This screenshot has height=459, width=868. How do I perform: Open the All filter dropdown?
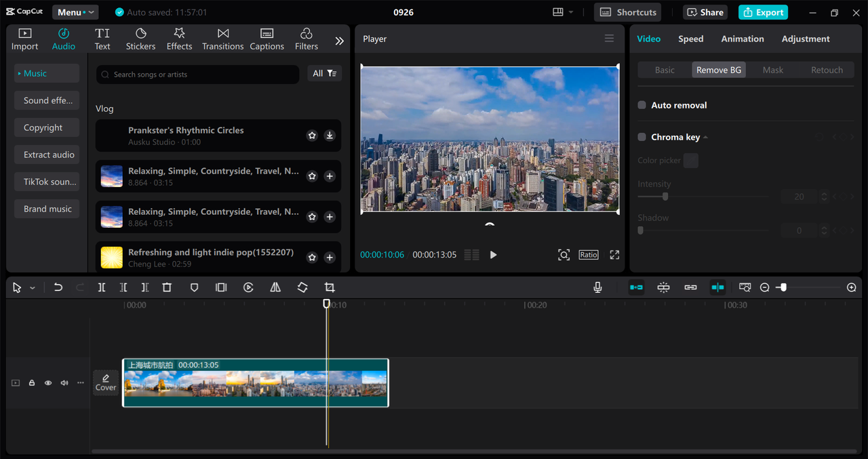tap(325, 73)
